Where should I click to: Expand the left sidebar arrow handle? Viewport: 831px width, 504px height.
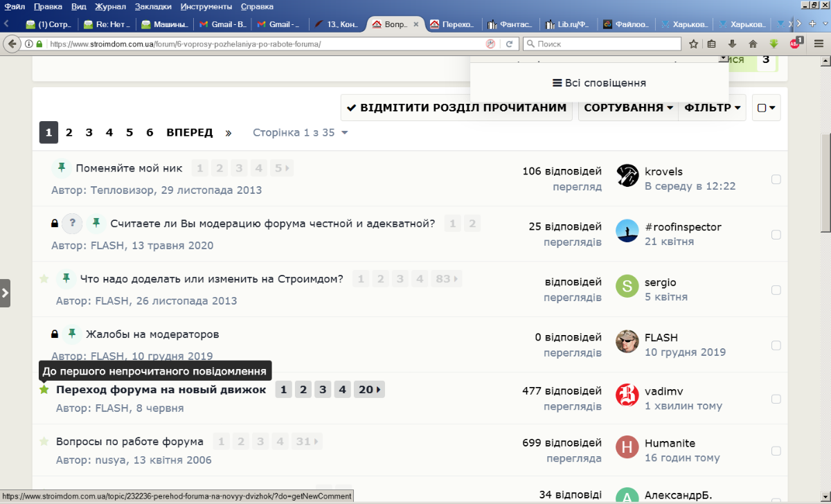pos(5,293)
